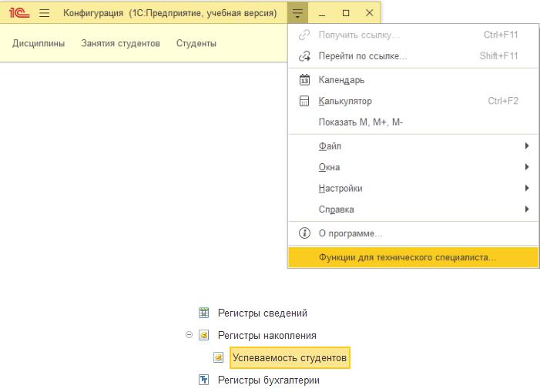Open О программе dialog
This screenshot has width=540, height=392.
[x=413, y=233]
